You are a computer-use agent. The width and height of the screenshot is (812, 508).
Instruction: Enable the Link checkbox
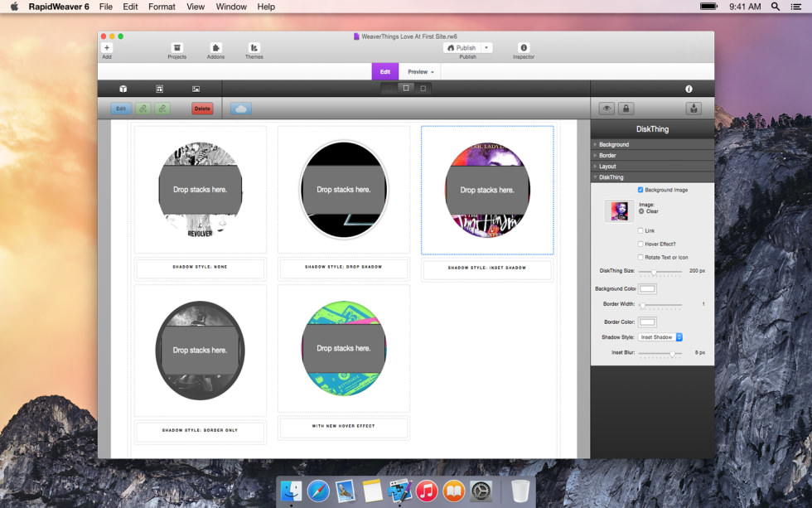point(640,230)
